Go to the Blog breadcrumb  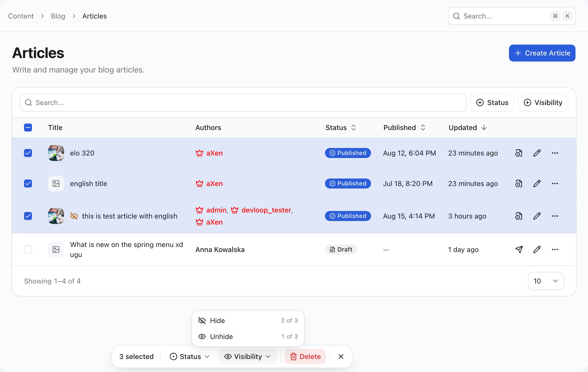58,16
